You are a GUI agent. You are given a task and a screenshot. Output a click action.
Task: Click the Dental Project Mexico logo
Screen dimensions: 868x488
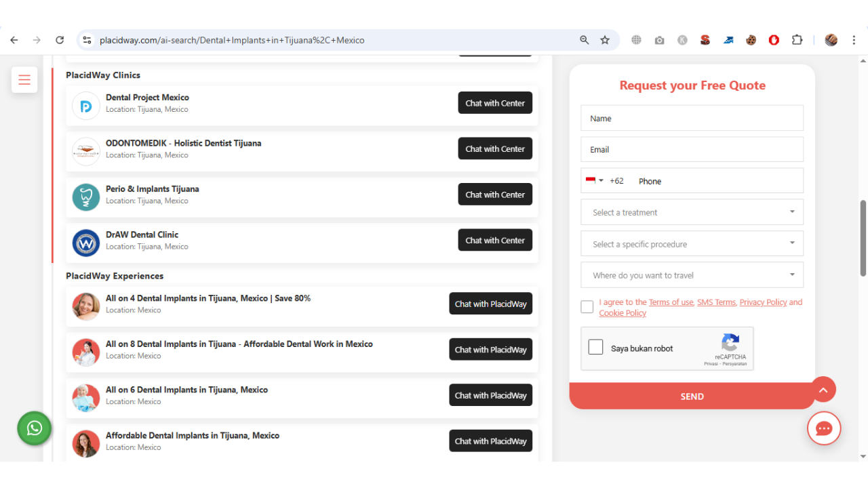pyautogui.click(x=85, y=106)
